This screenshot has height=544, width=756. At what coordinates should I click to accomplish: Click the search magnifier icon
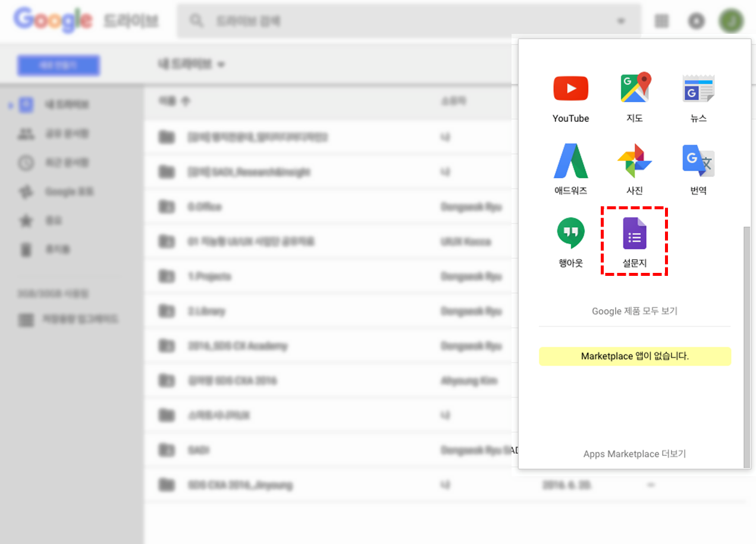pyautogui.click(x=197, y=21)
